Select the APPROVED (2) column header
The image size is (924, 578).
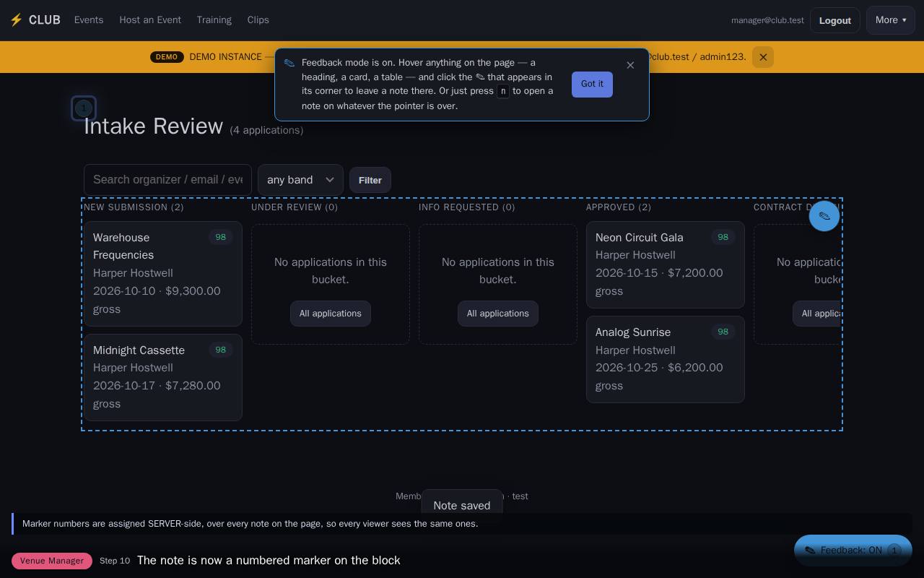(619, 207)
